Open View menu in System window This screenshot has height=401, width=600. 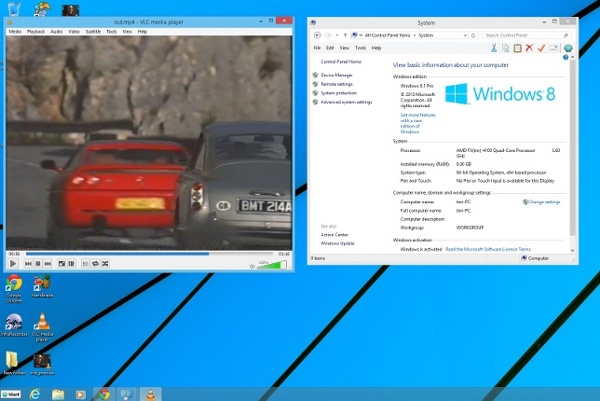tap(344, 48)
